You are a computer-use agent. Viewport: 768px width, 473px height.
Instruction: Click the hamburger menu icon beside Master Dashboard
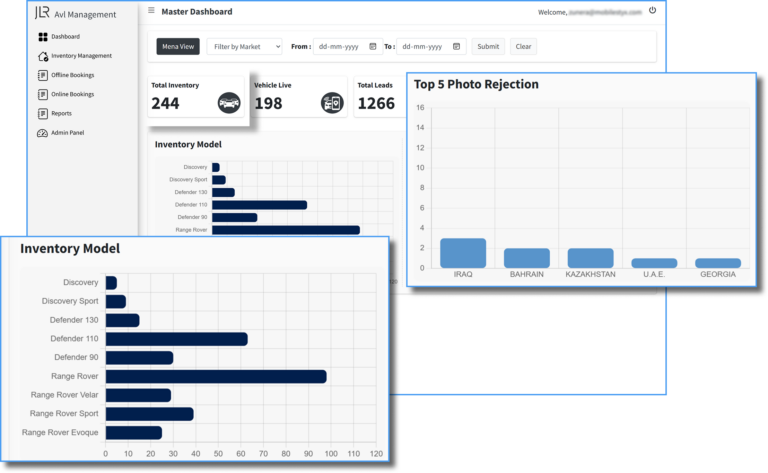click(151, 11)
